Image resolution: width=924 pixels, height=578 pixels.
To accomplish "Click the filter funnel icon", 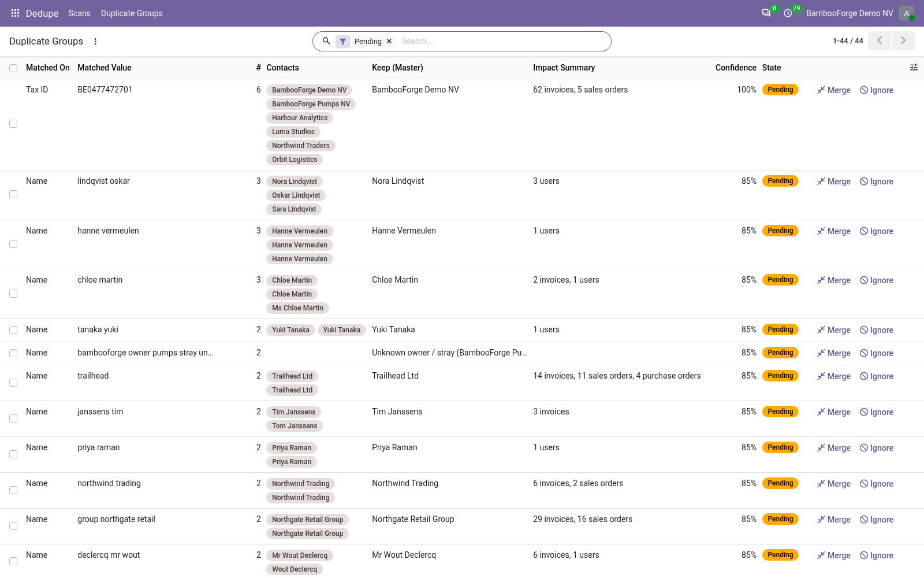I will click(x=343, y=42).
